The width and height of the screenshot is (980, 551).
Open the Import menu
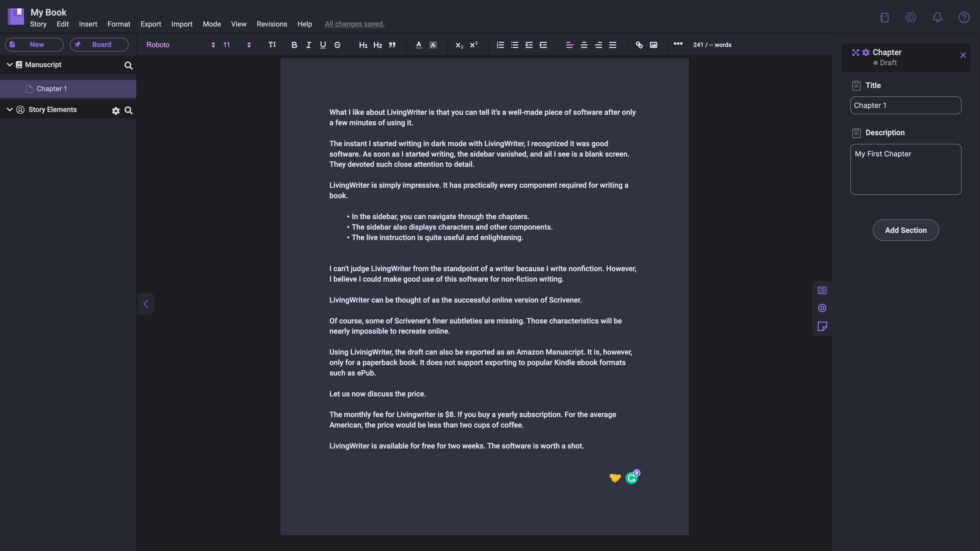pyautogui.click(x=182, y=24)
